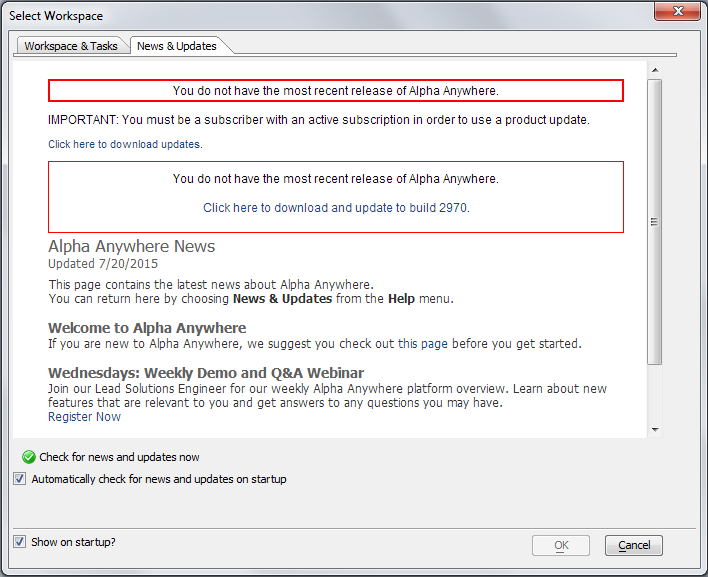Click 'Check for news and updates now' text
The height and width of the screenshot is (577, 708).
pyautogui.click(x=119, y=457)
